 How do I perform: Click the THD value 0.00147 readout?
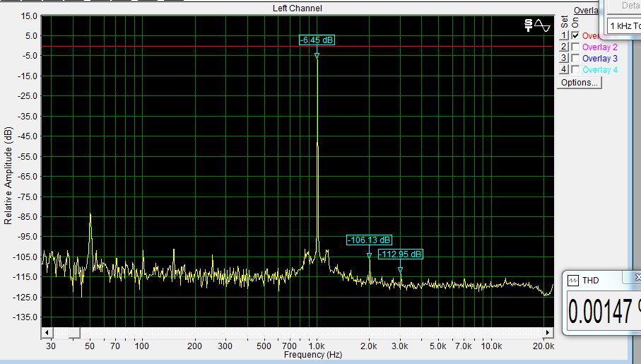coord(600,312)
